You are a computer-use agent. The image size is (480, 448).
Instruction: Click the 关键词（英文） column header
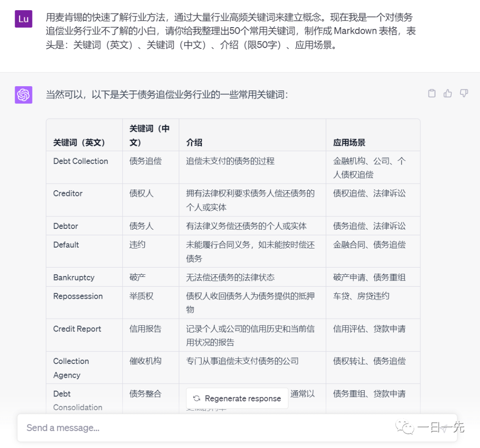(x=80, y=143)
